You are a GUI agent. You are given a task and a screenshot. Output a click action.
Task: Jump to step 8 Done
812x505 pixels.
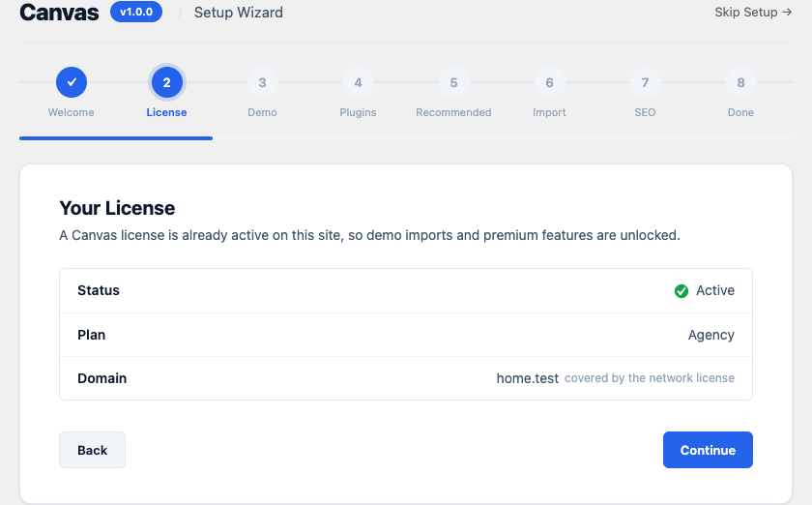point(740,82)
